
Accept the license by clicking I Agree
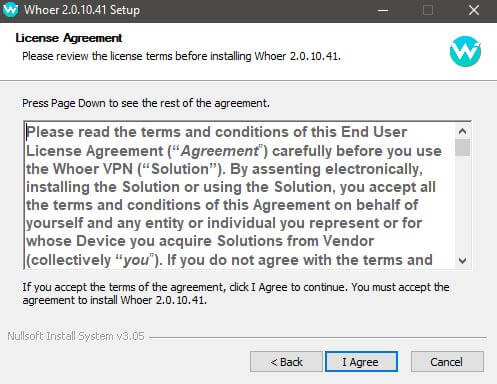coord(361,362)
